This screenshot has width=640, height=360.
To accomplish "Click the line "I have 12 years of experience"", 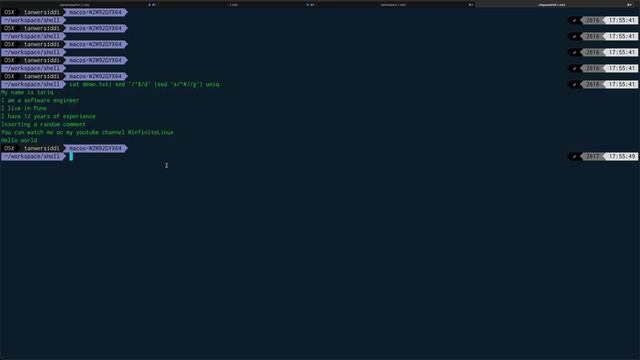I will [48, 116].
